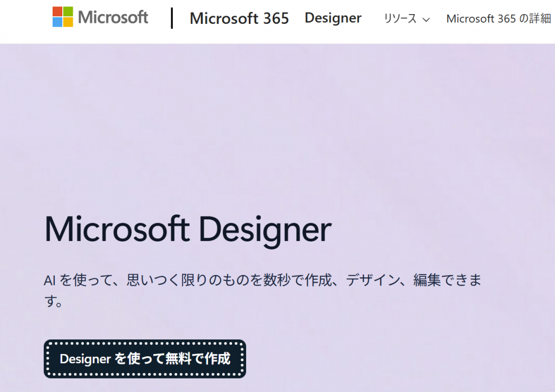Expand the リソース dropdown menu
The height and width of the screenshot is (392, 555).
point(407,19)
